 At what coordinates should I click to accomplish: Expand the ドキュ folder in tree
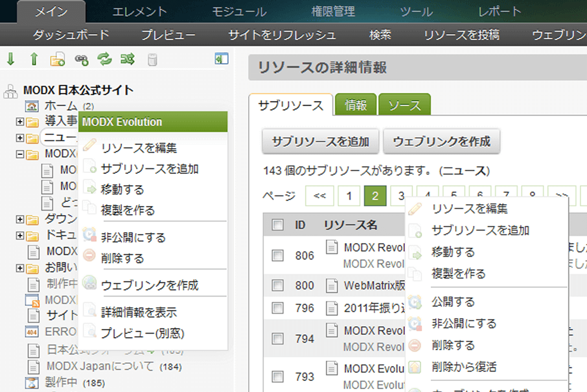(x=20, y=236)
